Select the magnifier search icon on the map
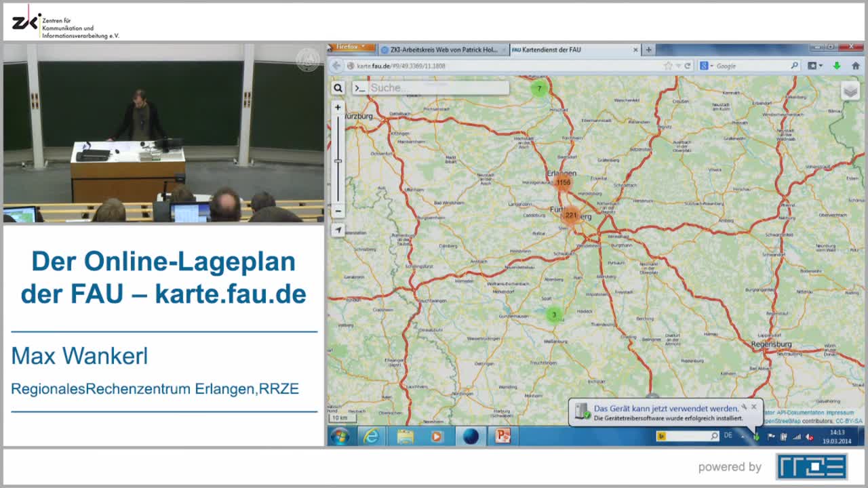The width and height of the screenshot is (868, 488). (x=338, y=87)
